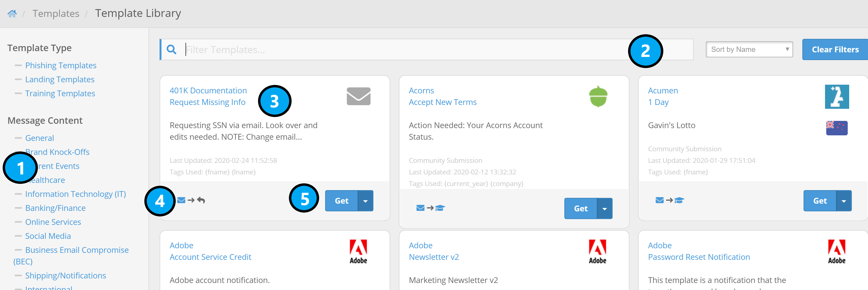Filter by Information Technology (IT) category
Screen dimensions: 868x290
coord(76,194)
